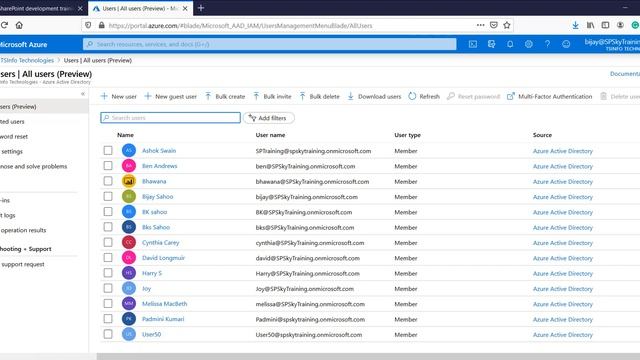Image resolution: width=640 pixels, height=360 pixels.
Task: Select checkbox for Ashok Swain
Action: (x=108, y=151)
